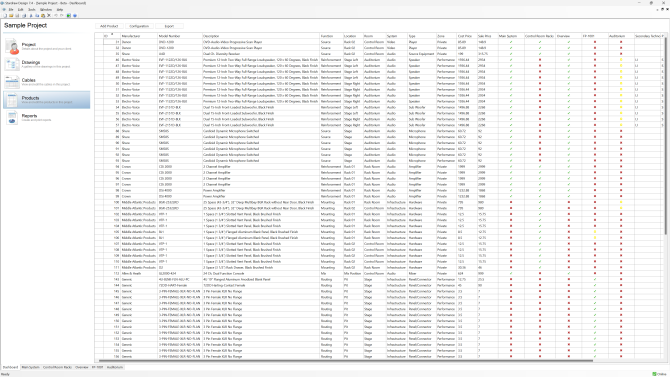The height and width of the screenshot is (377, 670).
Task: Sort by the ID column header arrow
Action: (112, 34)
